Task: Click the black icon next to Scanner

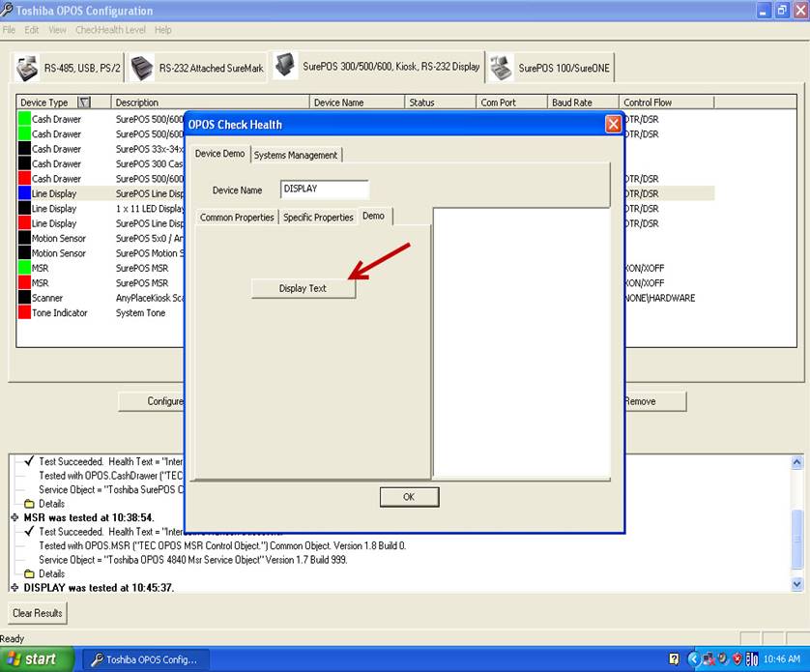Action: [x=24, y=298]
